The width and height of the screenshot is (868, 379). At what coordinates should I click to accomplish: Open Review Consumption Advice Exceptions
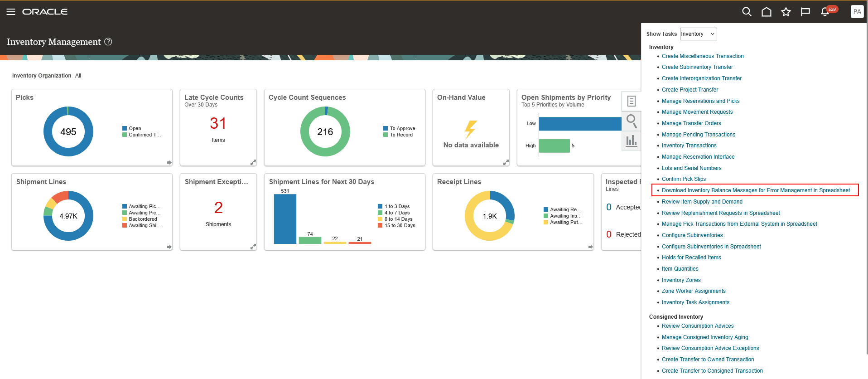pyautogui.click(x=710, y=348)
